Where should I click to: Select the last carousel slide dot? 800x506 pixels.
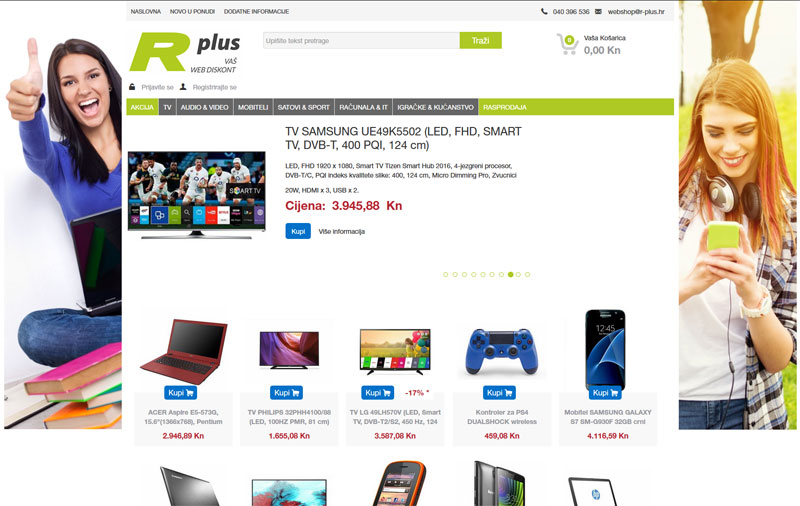[x=528, y=274]
